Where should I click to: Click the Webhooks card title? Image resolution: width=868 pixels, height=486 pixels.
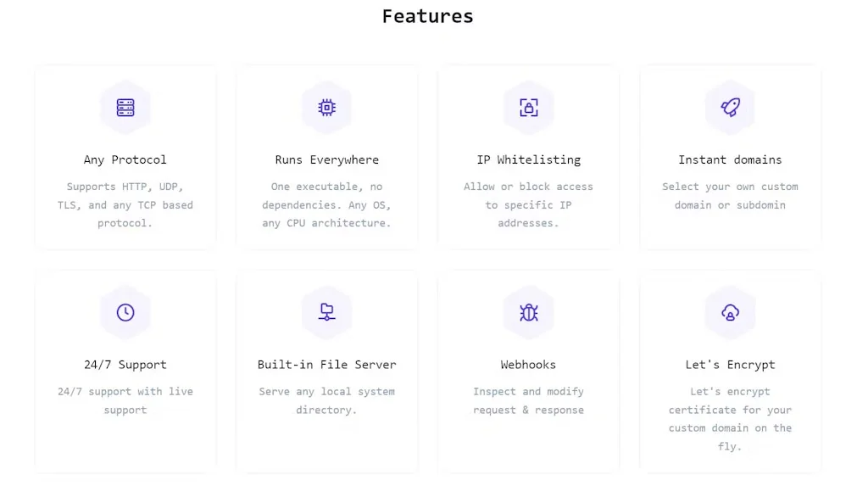pyautogui.click(x=528, y=365)
